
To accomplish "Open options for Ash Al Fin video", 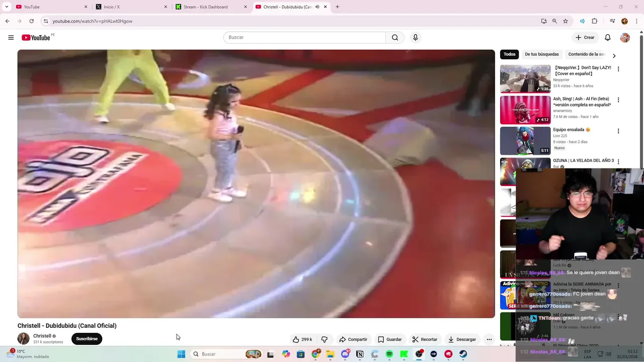I will (618, 100).
